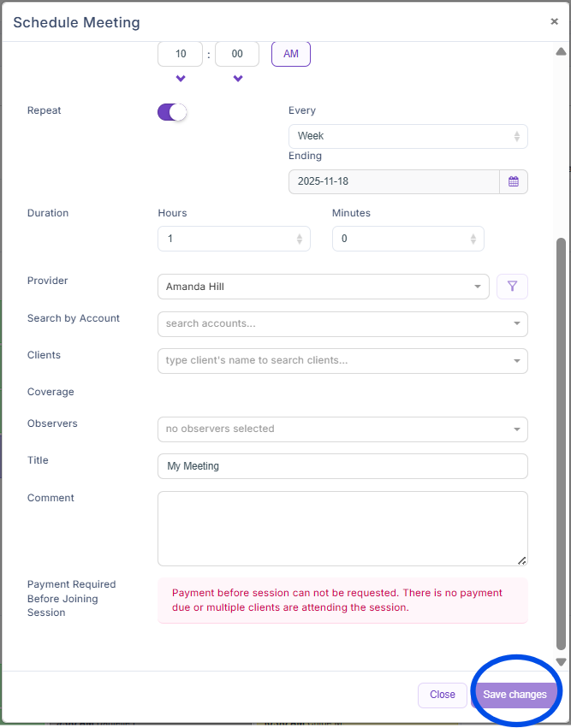
Task: Open the Every Week frequency dropdown
Action: 407,136
